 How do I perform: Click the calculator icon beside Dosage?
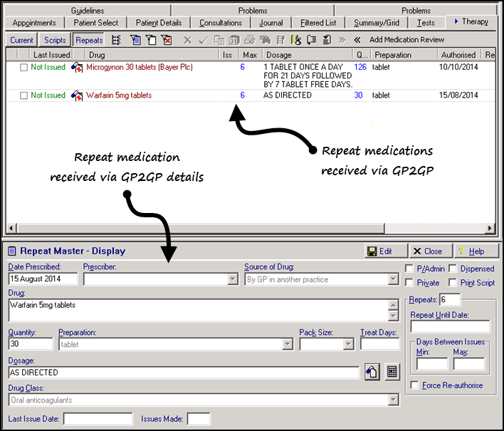(x=392, y=372)
